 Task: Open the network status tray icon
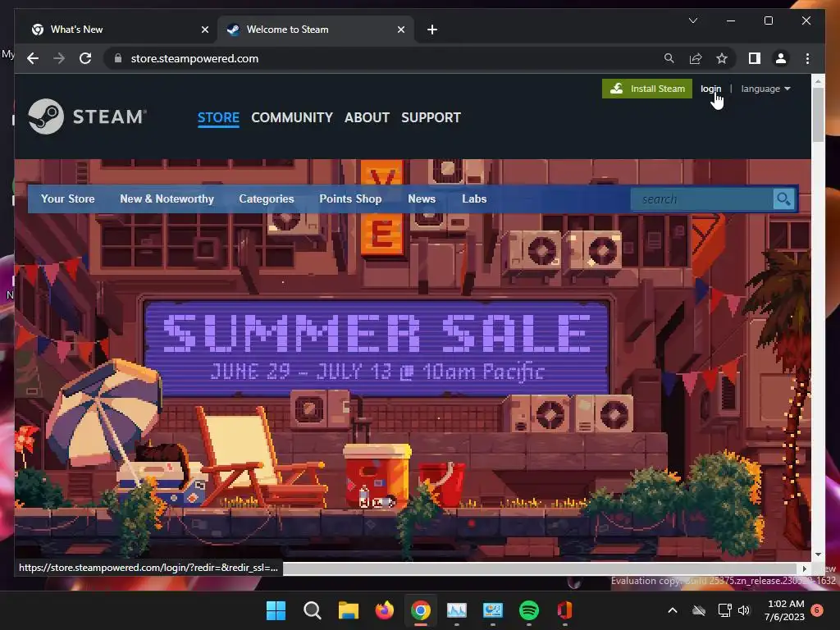[x=724, y=610]
